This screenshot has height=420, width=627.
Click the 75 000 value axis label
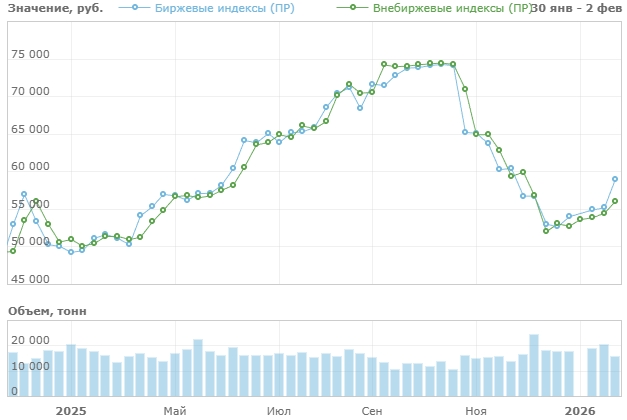30,55
